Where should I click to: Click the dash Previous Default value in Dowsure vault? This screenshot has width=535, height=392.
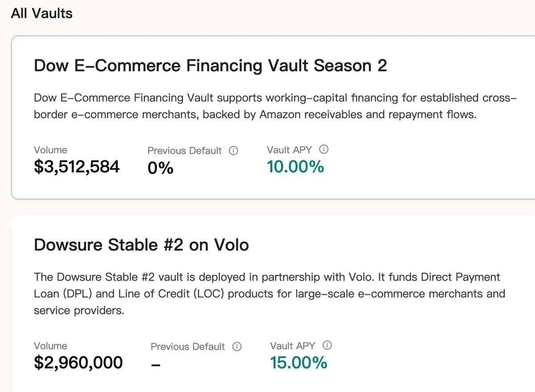pos(156,364)
